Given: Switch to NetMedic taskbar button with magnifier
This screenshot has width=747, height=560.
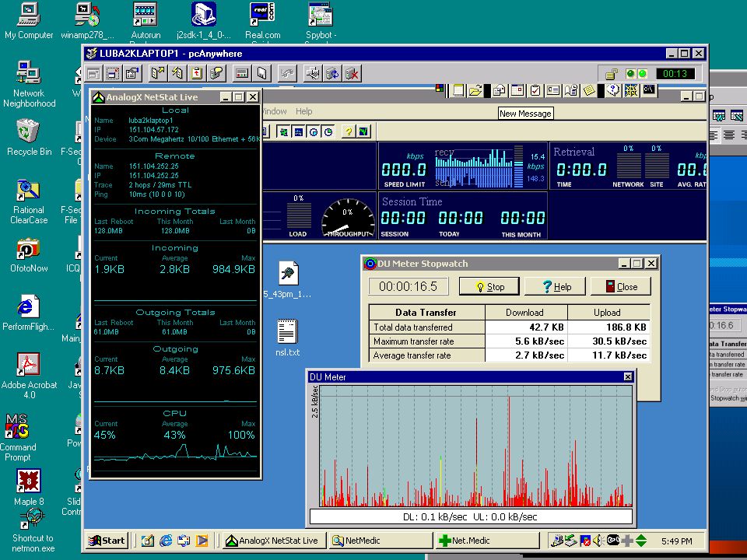Looking at the screenshot, I should 381,541.
